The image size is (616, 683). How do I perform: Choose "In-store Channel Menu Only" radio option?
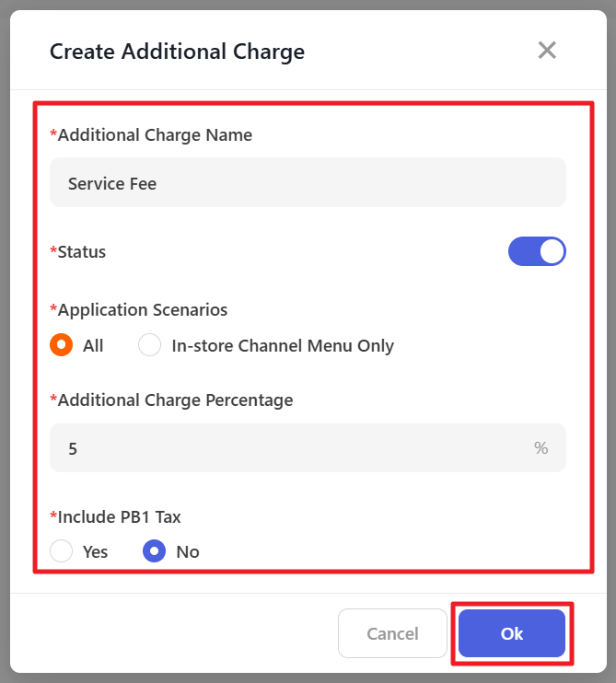pyautogui.click(x=150, y=346)
